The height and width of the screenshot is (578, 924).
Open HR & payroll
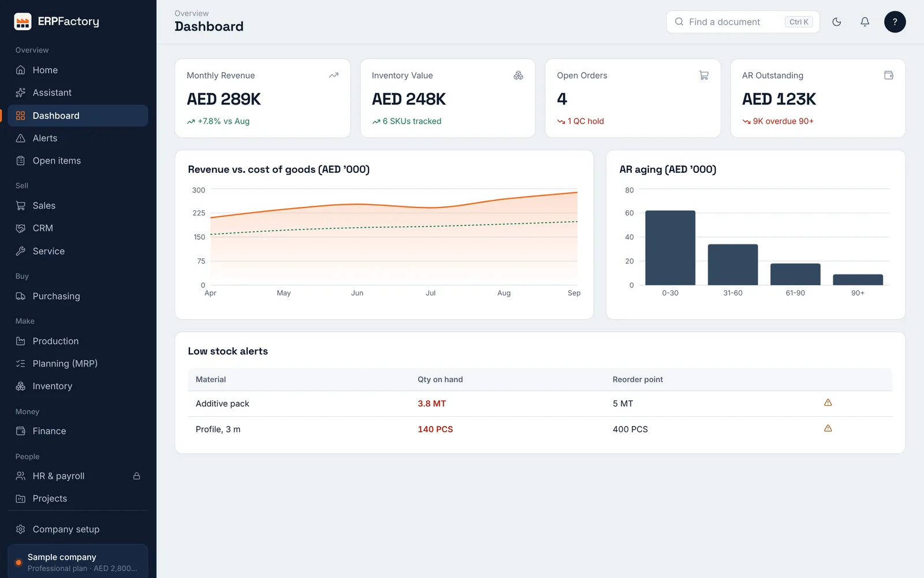[78, 476]
